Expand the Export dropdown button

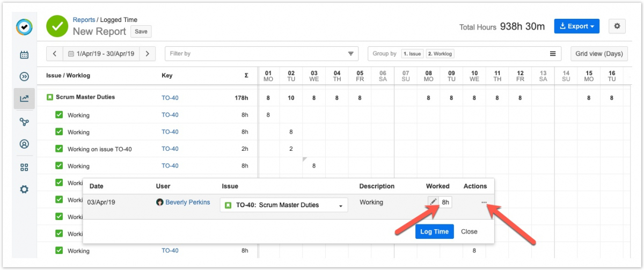click(576, 26)
